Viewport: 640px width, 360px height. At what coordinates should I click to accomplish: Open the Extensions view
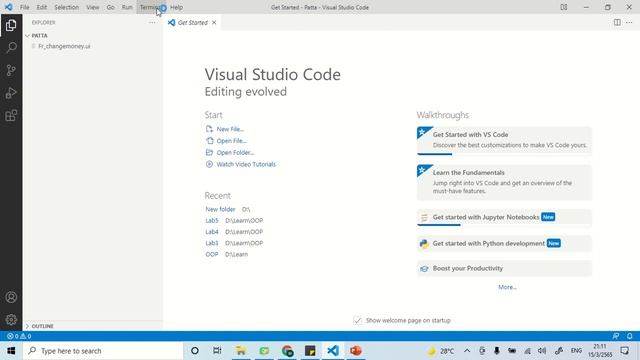pos(11,116)
